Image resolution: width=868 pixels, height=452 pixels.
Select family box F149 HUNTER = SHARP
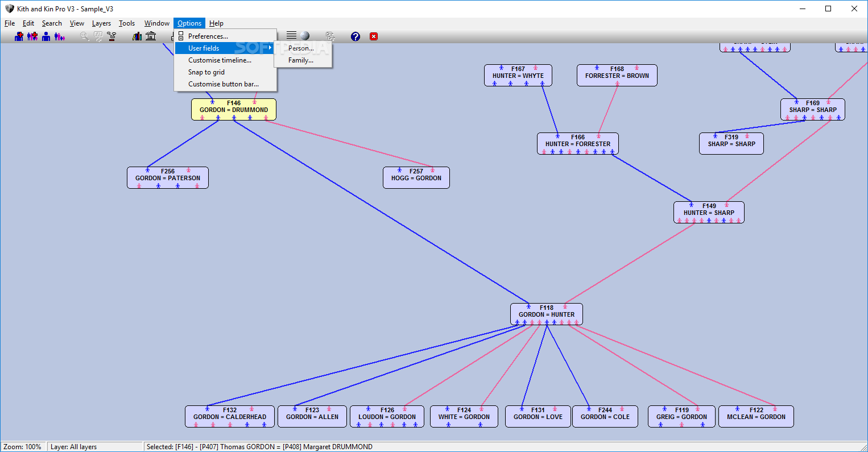point(709,213)
